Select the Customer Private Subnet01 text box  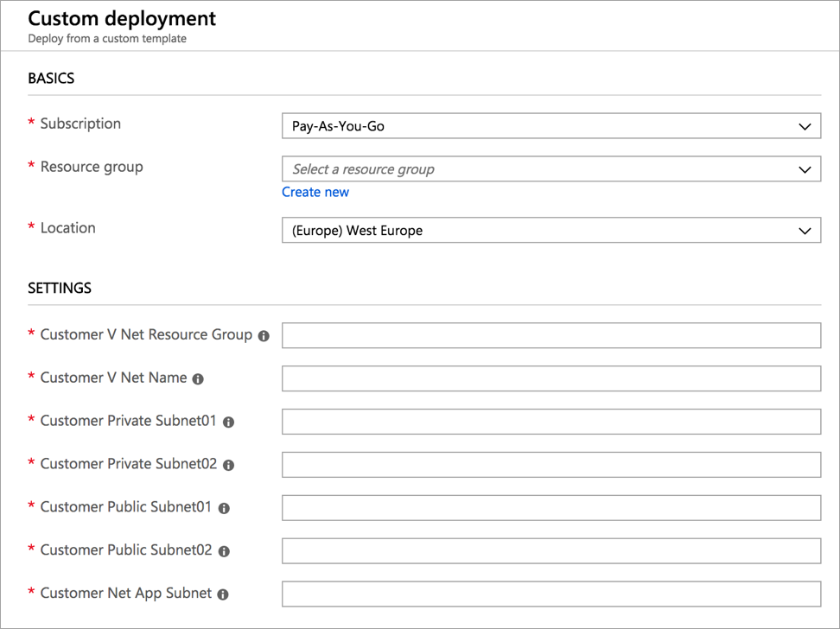click(550, 422)
